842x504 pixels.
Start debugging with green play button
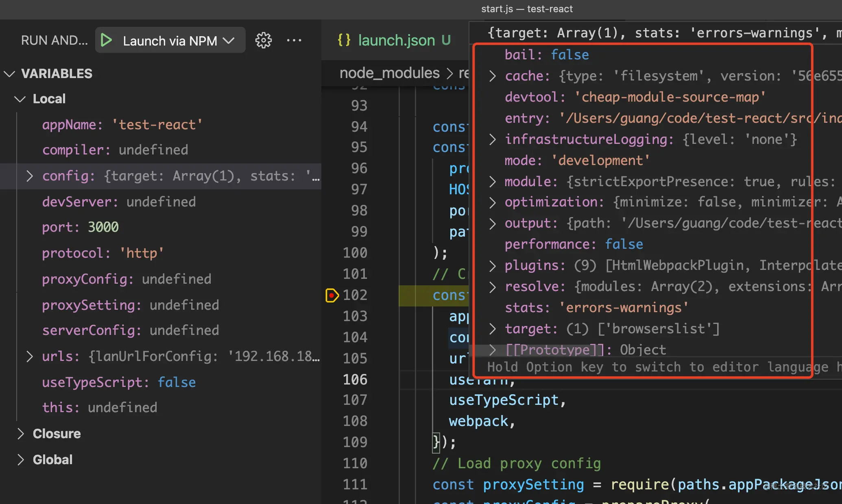coord(107,40)
